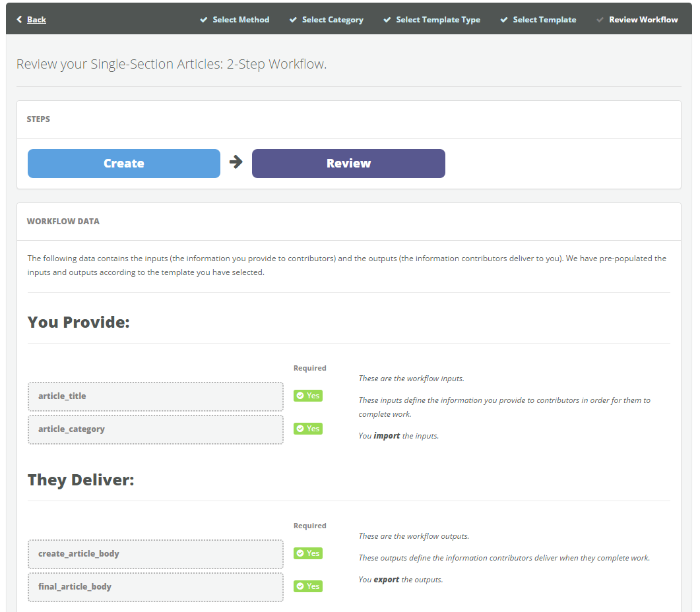Click the They Deliver: heading

80,480
